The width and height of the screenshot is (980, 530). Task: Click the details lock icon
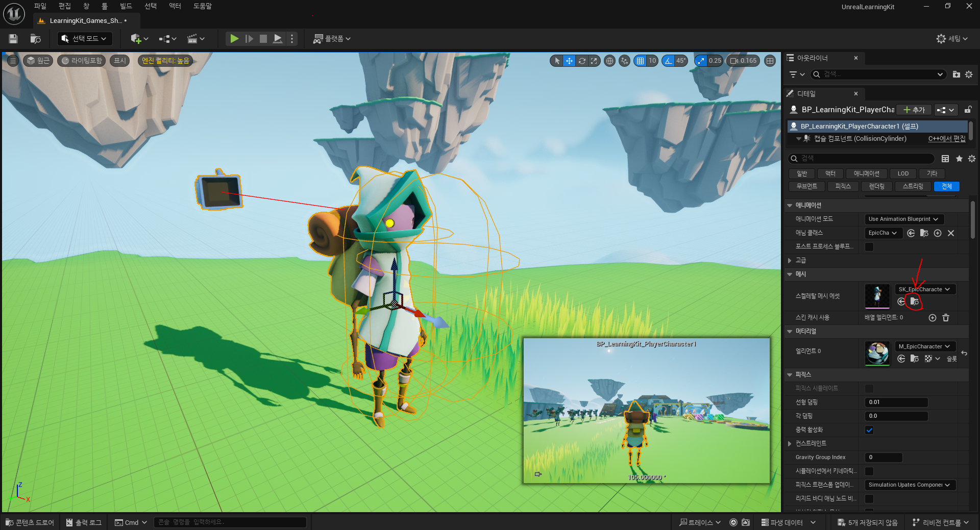coord(968,110)
